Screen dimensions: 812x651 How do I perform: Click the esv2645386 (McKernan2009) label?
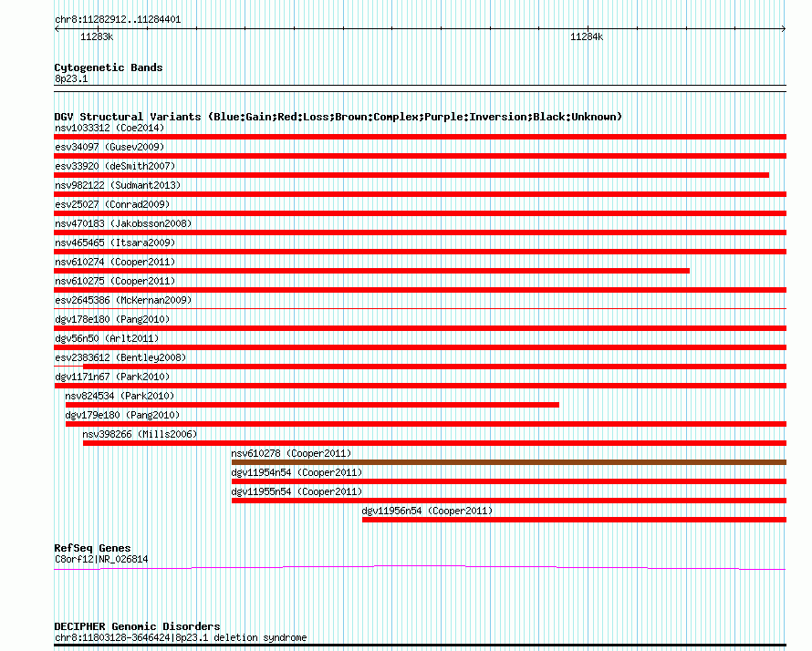click(x=123, y=300)
